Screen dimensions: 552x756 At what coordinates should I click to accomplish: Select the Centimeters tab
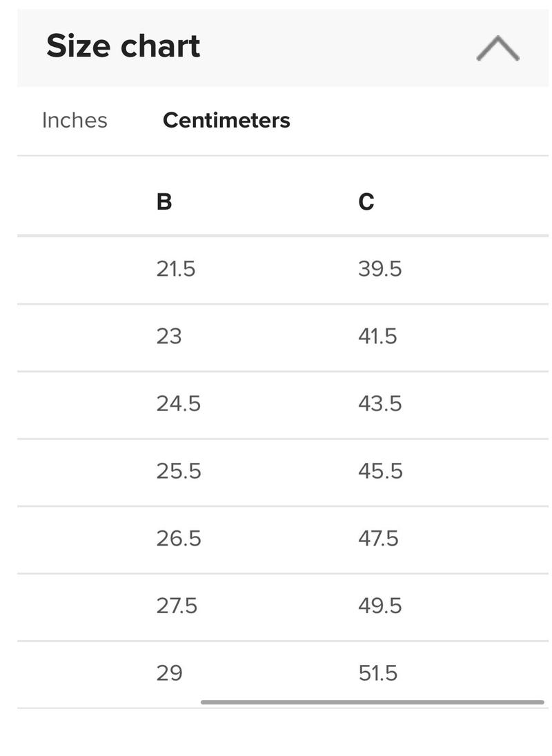coord(226,120)
